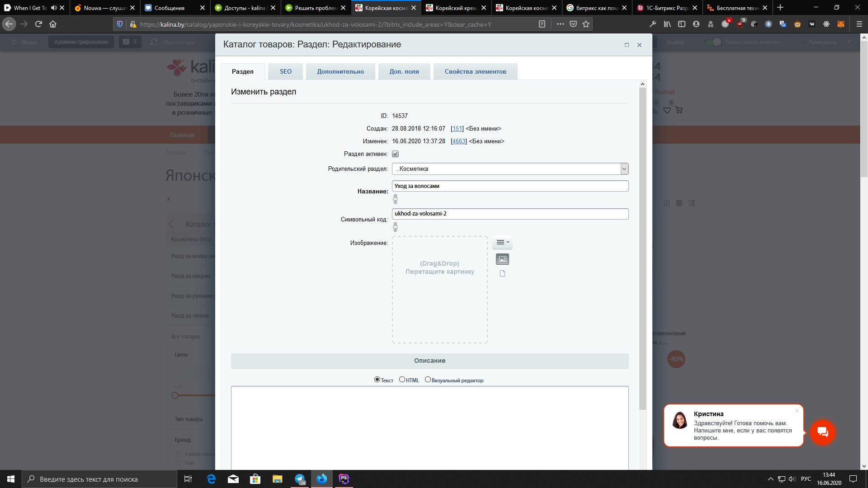
Task: Open the developer tools wrench icon
Action: (x=653, y=24)
